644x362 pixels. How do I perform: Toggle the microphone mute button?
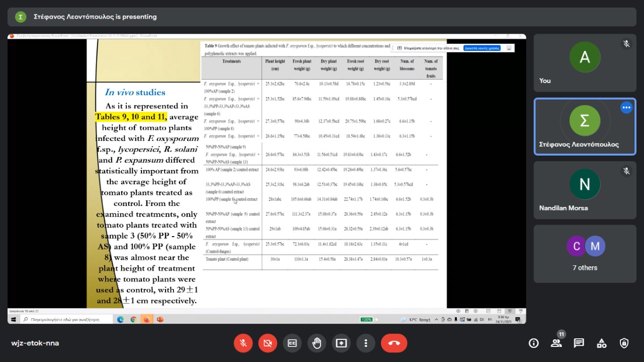[243, 343]
